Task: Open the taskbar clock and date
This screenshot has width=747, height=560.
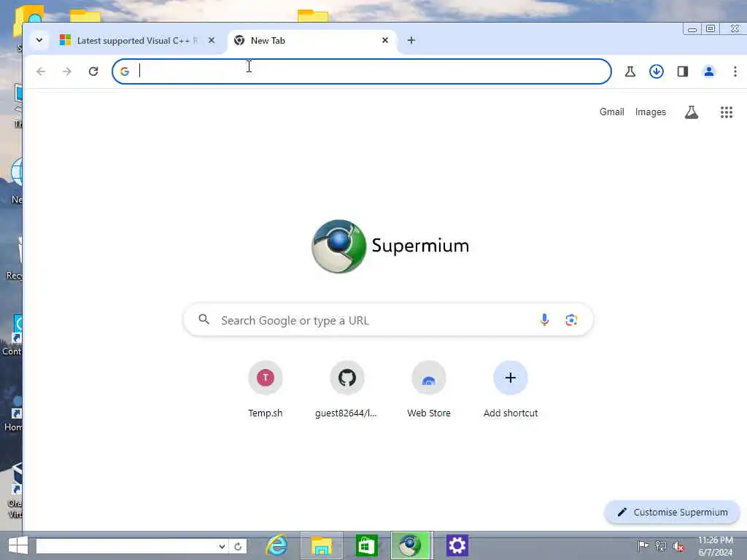Action: (x=716, y=546)
